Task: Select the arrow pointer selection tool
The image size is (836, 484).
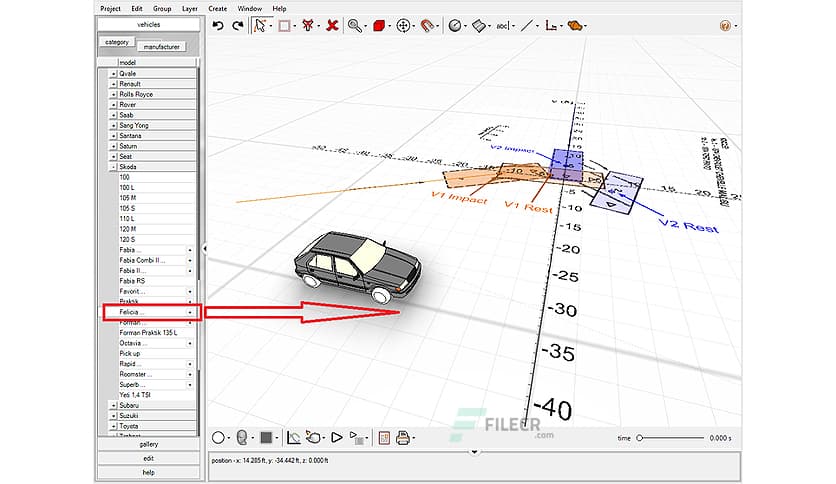Action: 262,25
